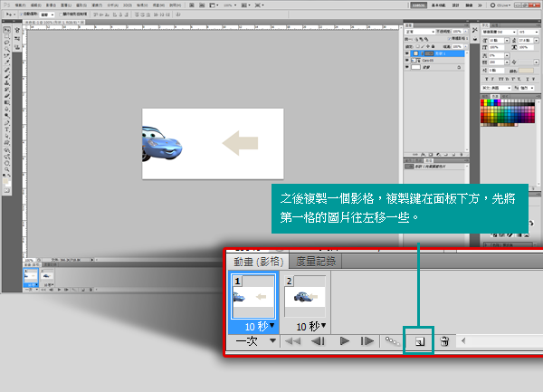Image resolution: width=543 pixels, height=392 pixels.
Task: Toggle lock transparent pixels in Layers panel
Action: [417, 47]
